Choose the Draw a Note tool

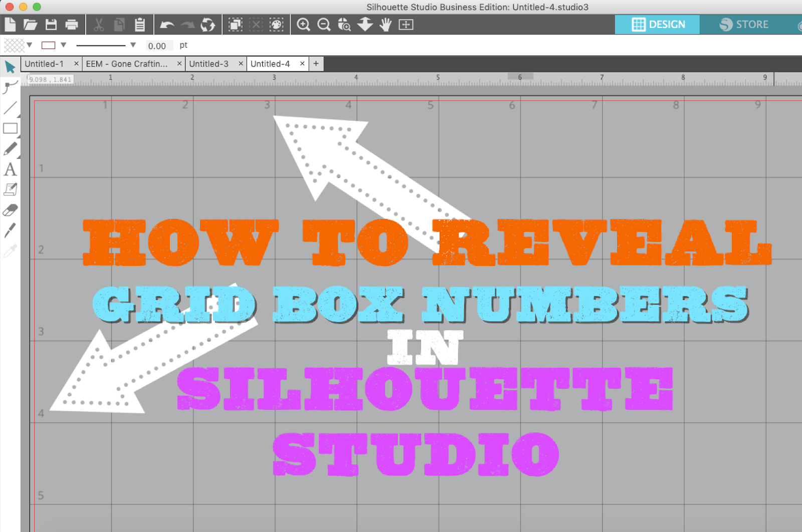pos(10,189)
